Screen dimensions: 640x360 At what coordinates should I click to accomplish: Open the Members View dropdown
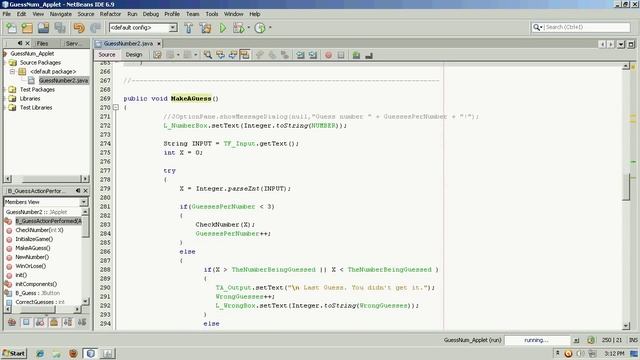tap(83, 202)
